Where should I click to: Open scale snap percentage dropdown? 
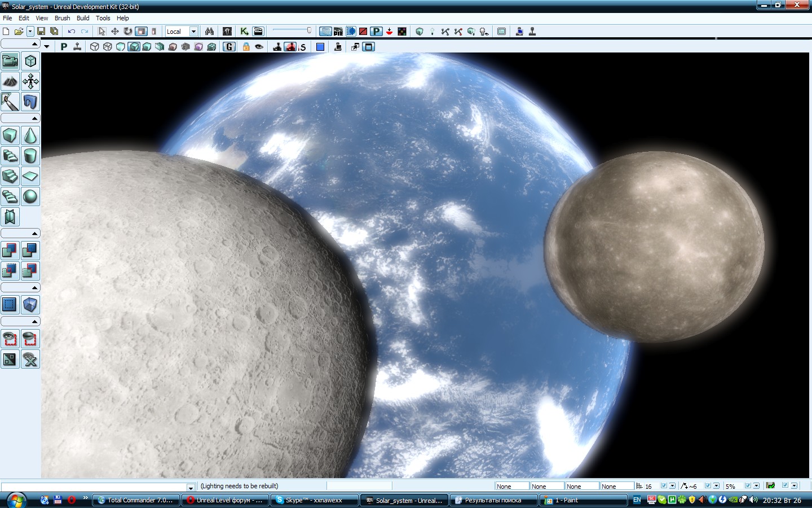tap(756, 485)
